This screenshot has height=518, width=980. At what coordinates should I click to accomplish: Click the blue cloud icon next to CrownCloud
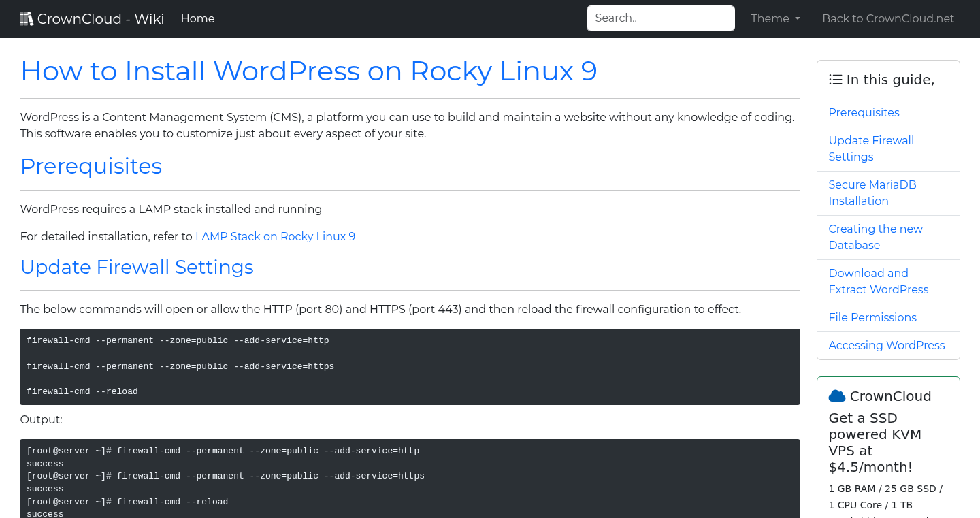(x=837, y=396)
